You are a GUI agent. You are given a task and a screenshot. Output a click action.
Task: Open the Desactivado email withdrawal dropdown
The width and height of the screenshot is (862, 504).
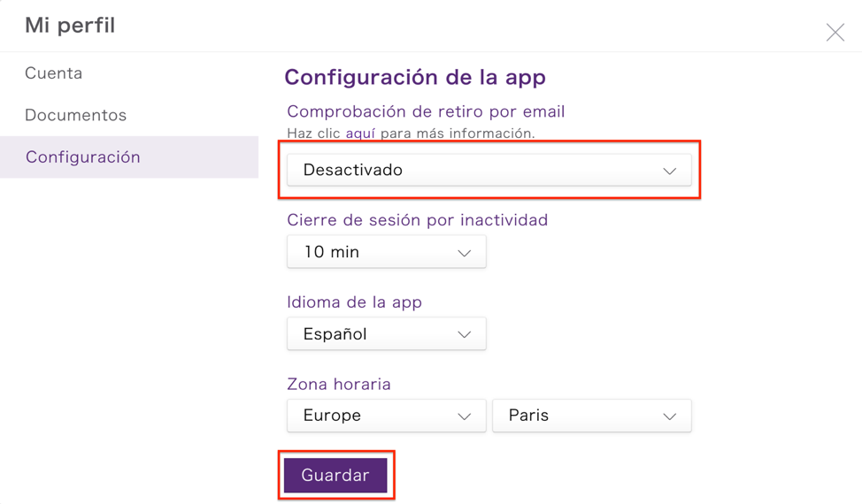tap(489, 170)
